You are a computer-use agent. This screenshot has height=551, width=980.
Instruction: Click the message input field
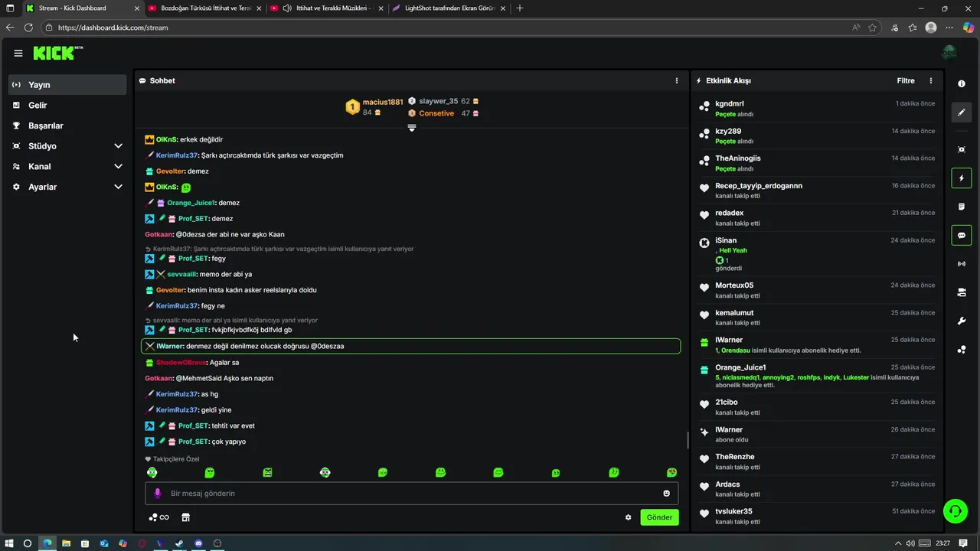pyautogui.click(x=412, y=494)
